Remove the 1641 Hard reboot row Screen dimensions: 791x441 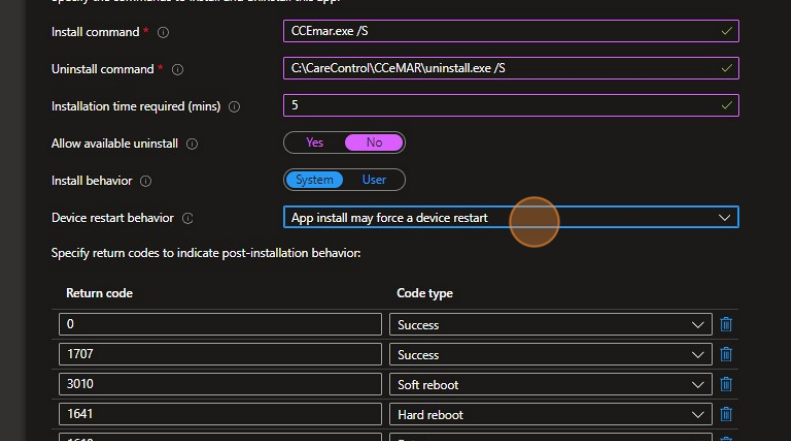(x=726, y=415)
